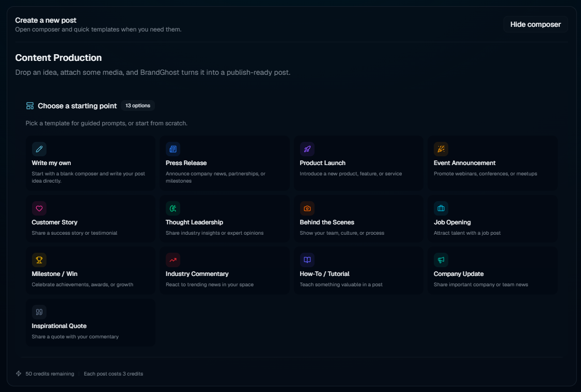Click the camera icon for Behind the Scenes
This screenshot has height=392, width=581.
pos(307,208)
